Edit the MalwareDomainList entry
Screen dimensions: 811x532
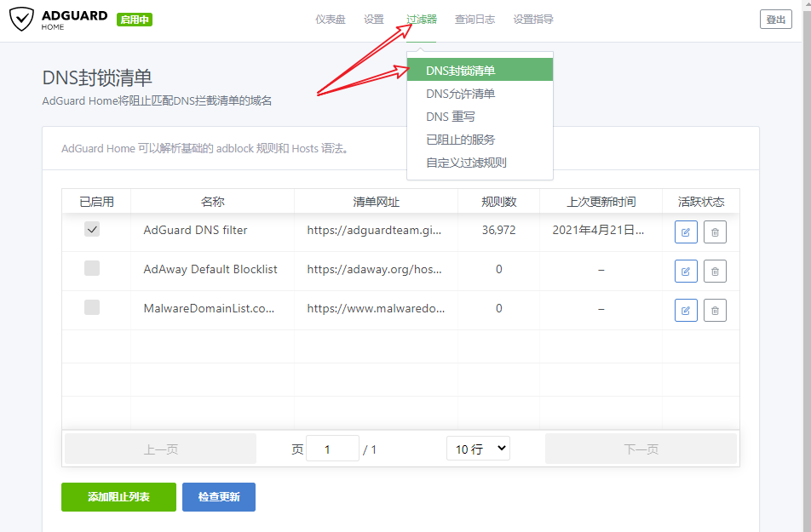[686, 310]
